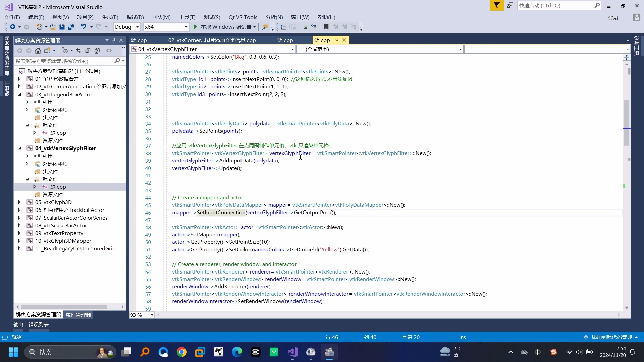Toggle bookmark on current line
Viewport: 644px width, 362px height.
click(326, 27)
